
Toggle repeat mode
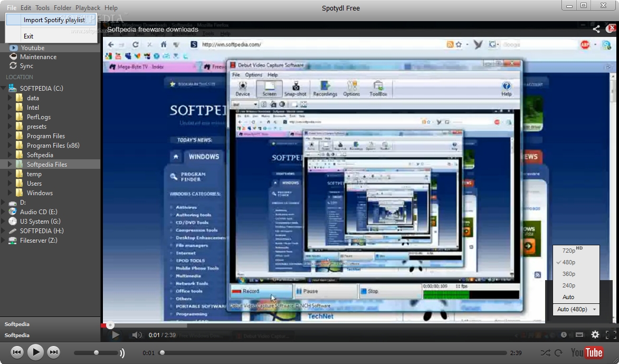click(559, 352)
